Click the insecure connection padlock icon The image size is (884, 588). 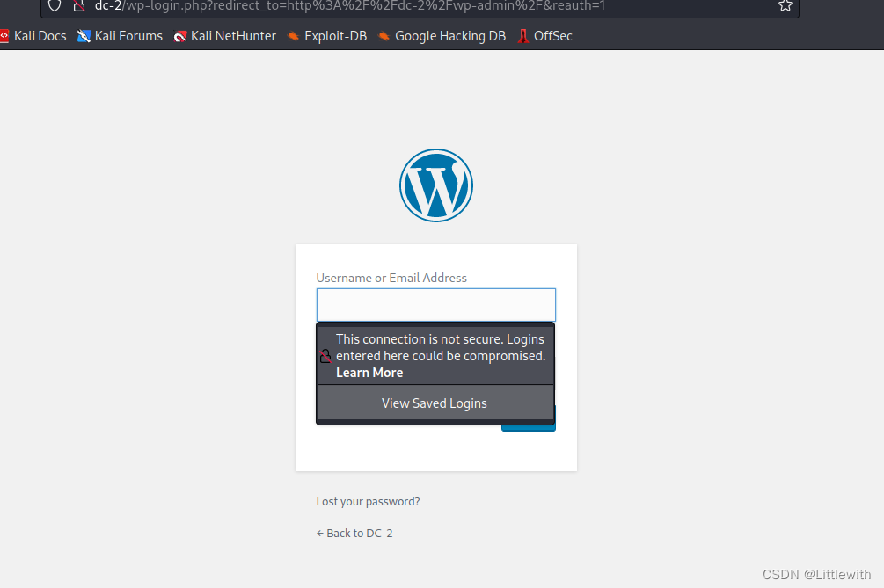(78, 7)
